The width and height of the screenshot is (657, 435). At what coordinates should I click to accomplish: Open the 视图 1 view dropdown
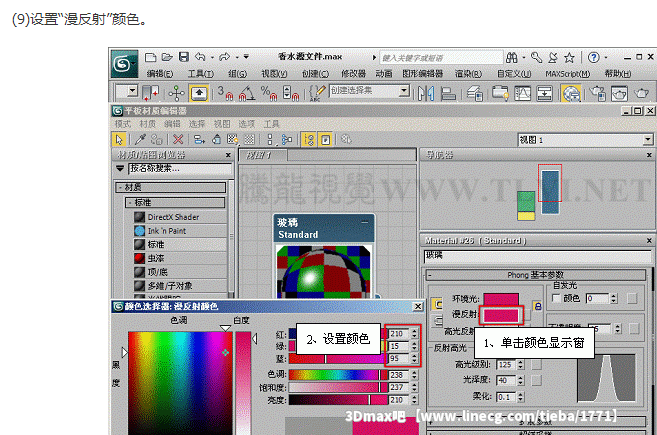(648, 140)
